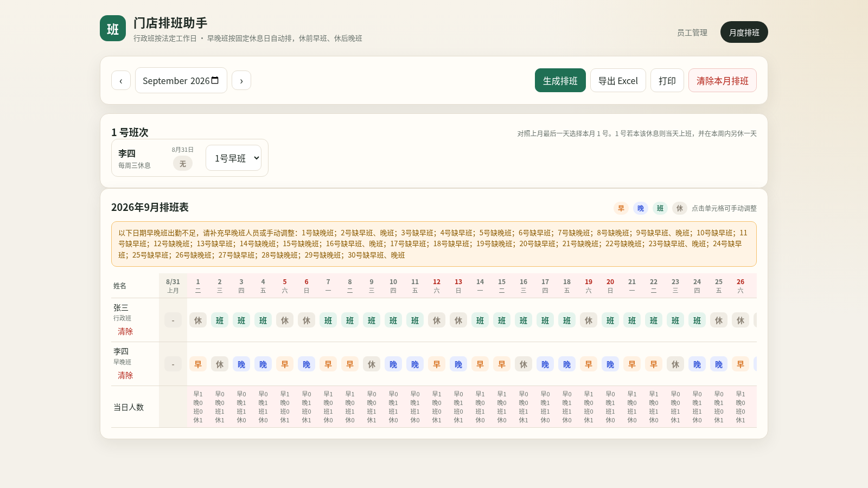Screen dimensions: 868x488
Task: Go to next month with › arrow
Action: 241,80
